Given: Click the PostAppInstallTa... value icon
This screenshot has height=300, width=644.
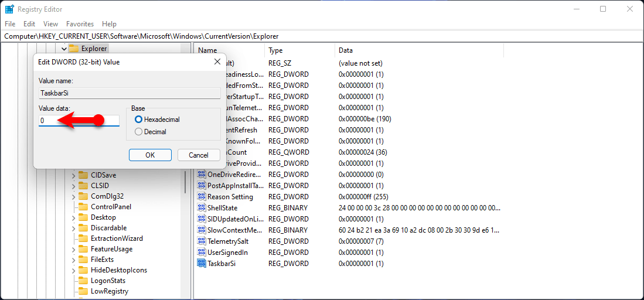Looking at the screenshot, I should [201, 185].
